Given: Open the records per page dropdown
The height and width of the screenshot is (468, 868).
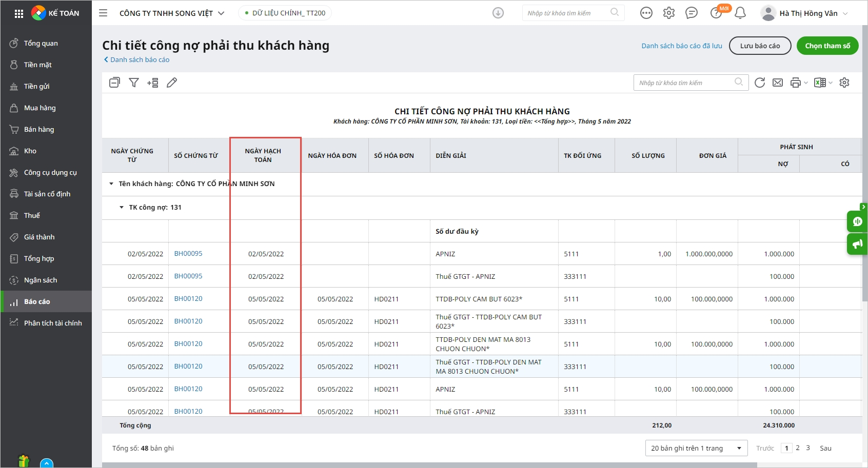Looking at the screenshot, I should (x=696, y=448).
